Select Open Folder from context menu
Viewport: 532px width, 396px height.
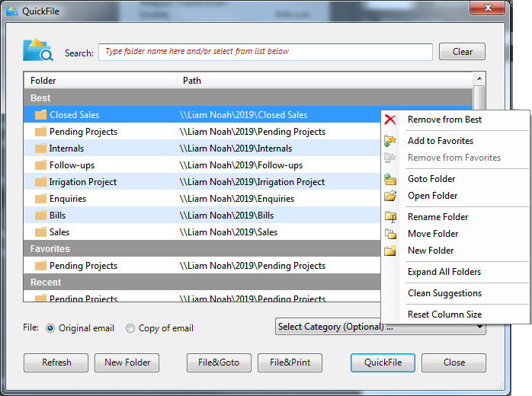[433, 196]
